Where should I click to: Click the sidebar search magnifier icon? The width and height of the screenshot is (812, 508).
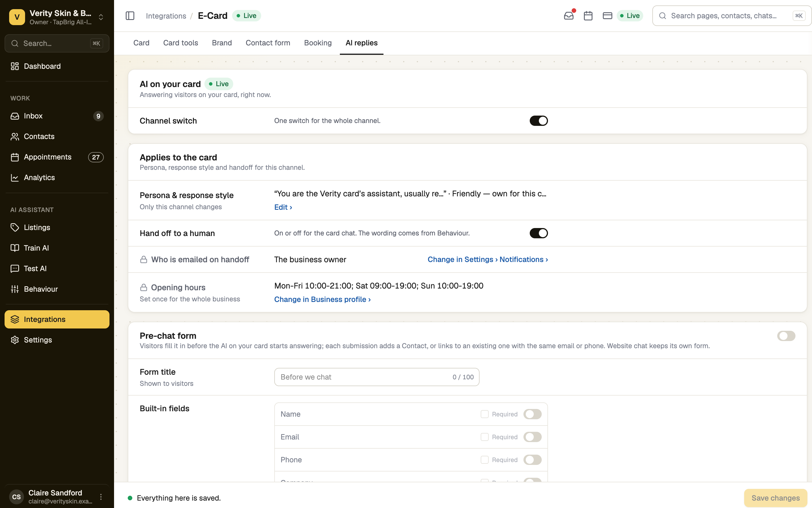click(15, 43)
